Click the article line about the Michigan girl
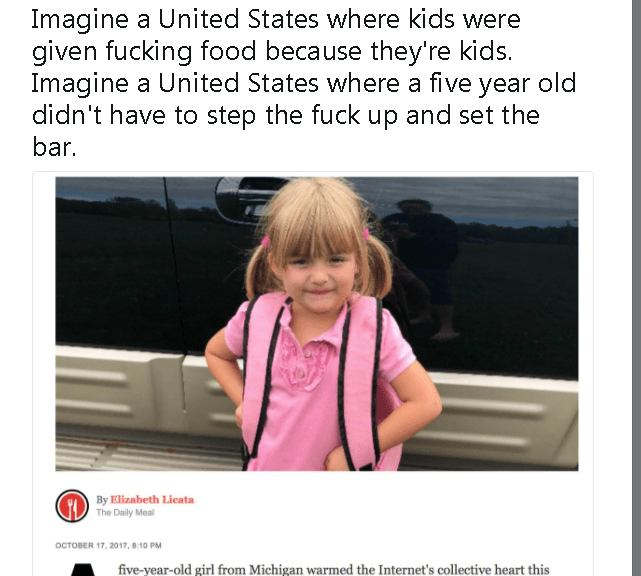 pyautogui.click(x=334, y=569)
